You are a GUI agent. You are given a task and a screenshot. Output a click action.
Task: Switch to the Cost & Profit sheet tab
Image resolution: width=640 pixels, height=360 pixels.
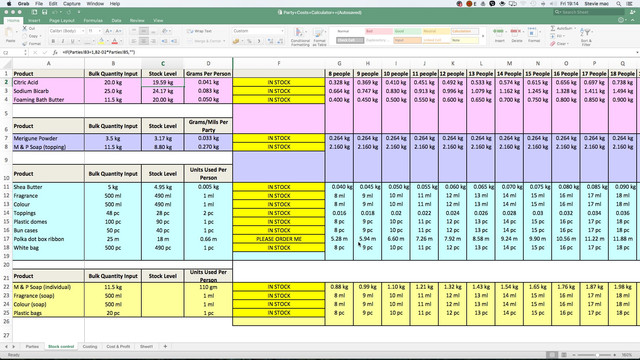(x=118, y=347)
